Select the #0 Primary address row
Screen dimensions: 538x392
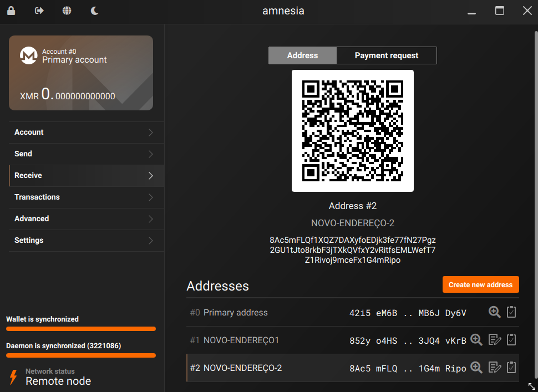coord(353,312)
